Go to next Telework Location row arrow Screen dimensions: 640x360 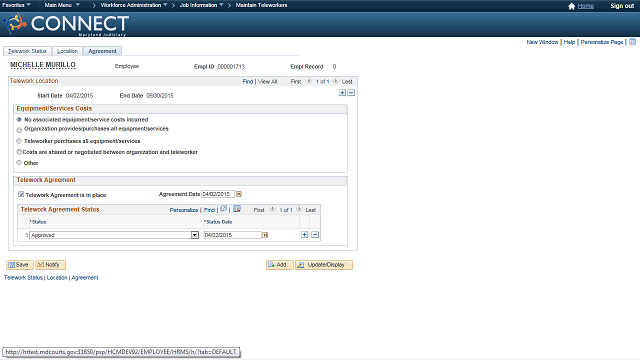pos(336,81)
